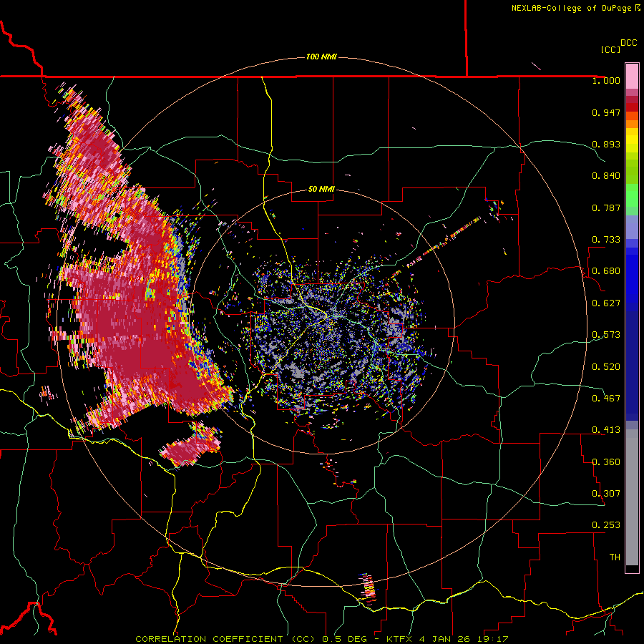644x644 pixels.
Task: Click the [CC] legend label
Action: [x=610, y=49]
